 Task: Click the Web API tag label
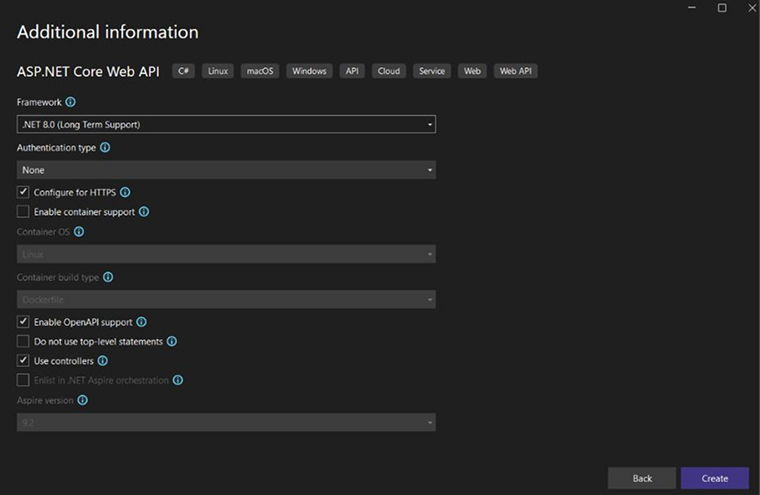tap(516, 71)
